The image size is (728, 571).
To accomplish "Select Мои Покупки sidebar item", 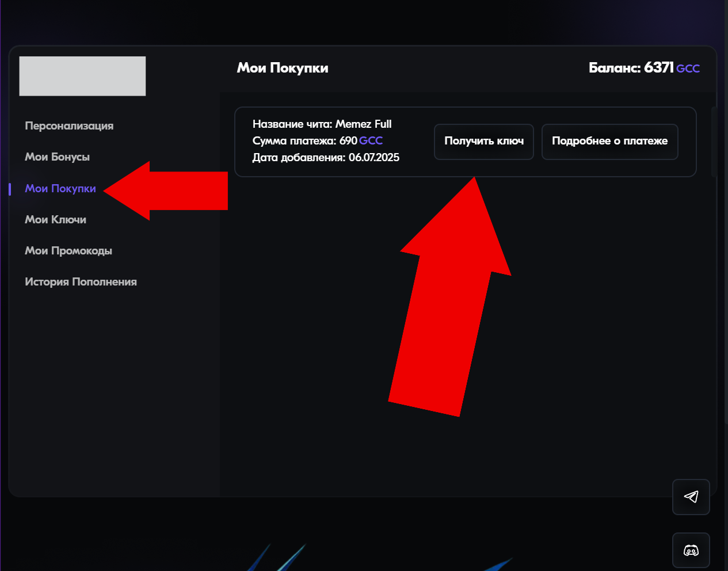I will 60,188.
